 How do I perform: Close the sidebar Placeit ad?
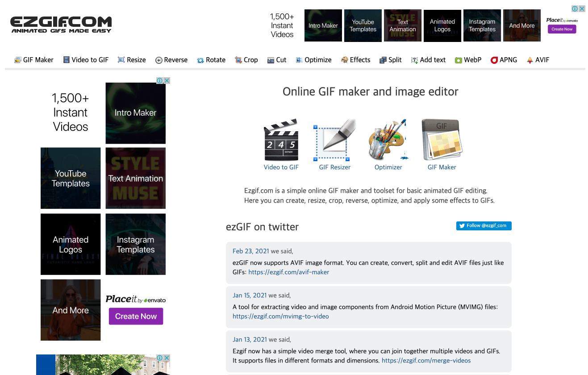(x=167, y=80)
